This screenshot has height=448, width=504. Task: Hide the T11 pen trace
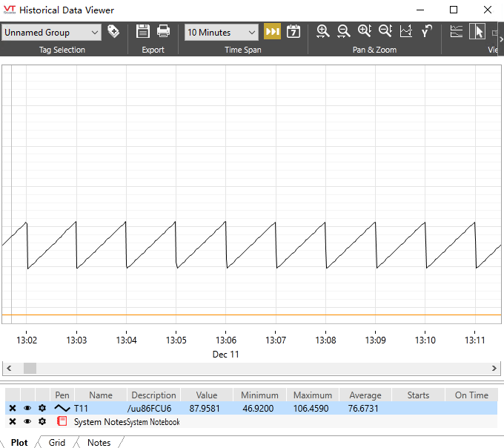[27, 408]
